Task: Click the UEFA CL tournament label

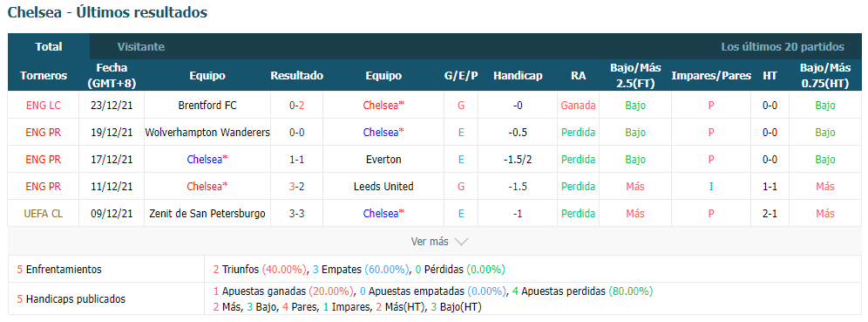Action: pyautogui.click(x=44, y=214)
